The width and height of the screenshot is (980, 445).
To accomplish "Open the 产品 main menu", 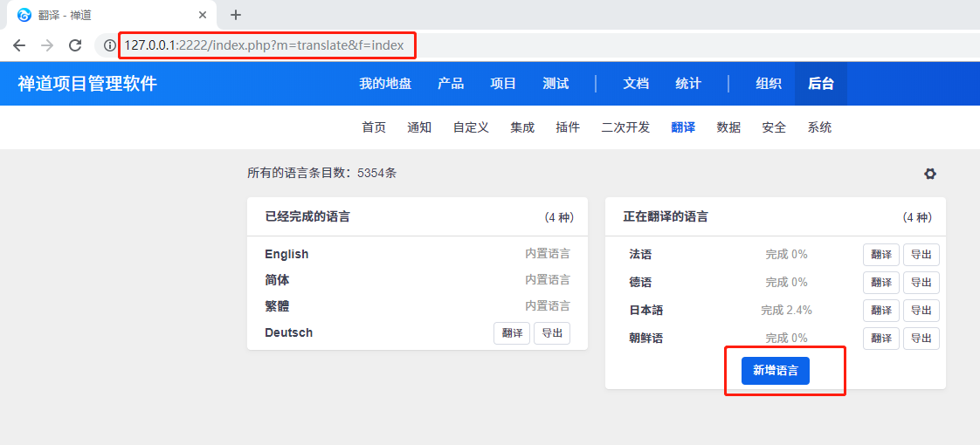I will click(x=451, y=84).
